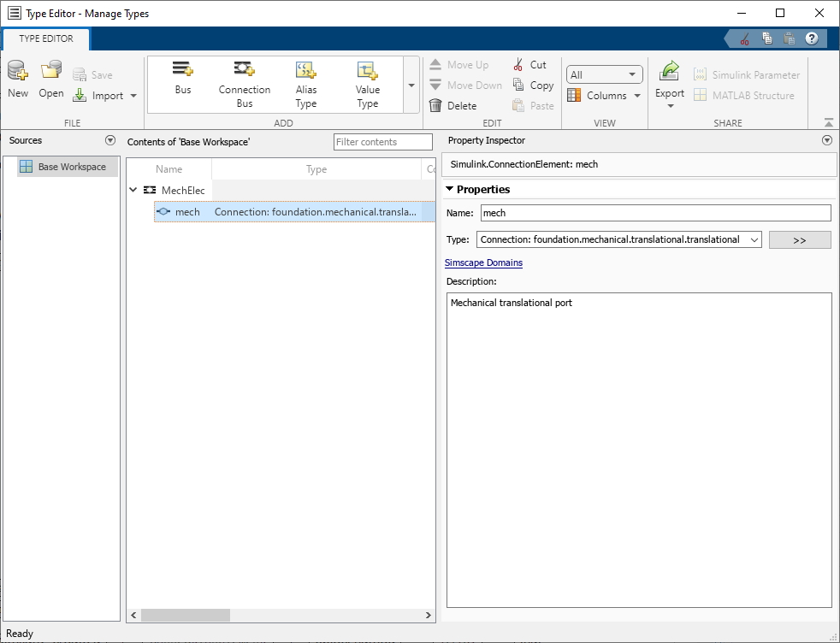Open the Property Inspector options menu
Screen dimensions: 840x643
[827, 140]
